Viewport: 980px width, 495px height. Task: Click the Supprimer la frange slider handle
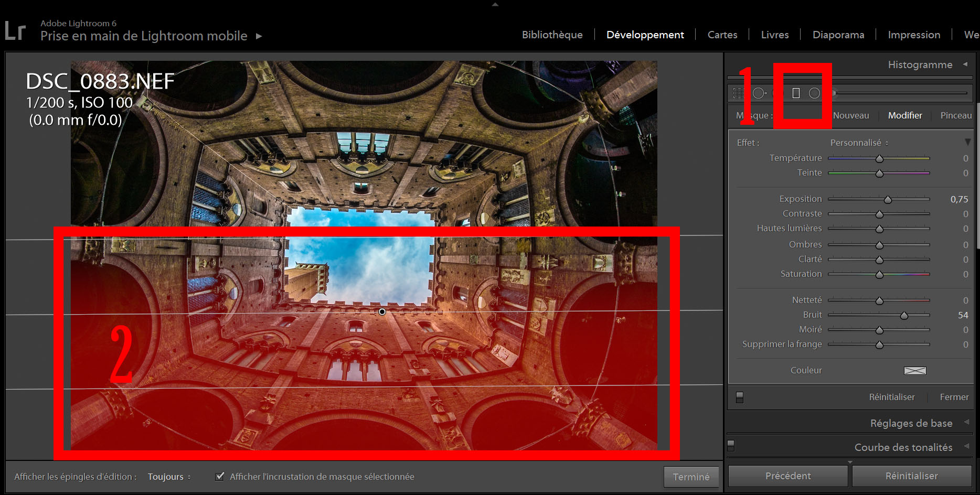(x=880, y=345)
